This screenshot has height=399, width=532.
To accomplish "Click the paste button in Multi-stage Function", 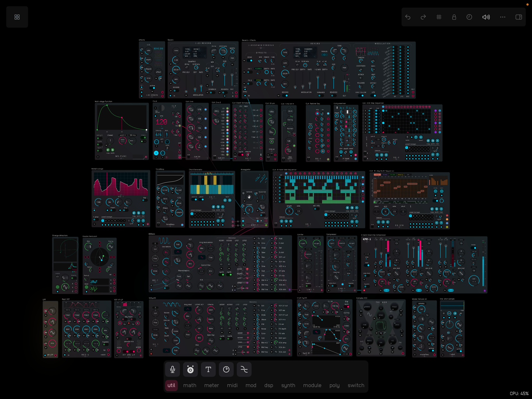I will tap(113, 150).
